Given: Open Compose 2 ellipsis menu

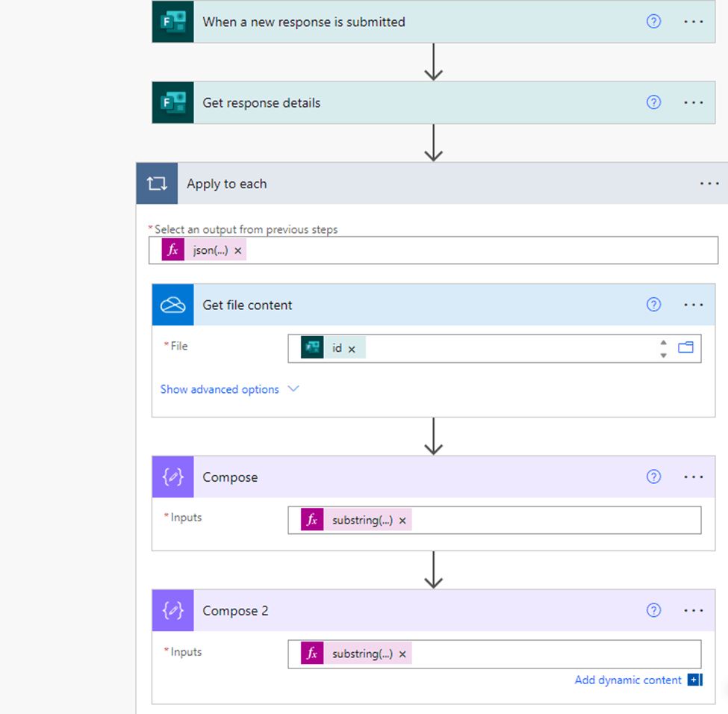Looking at the screenshot, I should coord(693,610).
